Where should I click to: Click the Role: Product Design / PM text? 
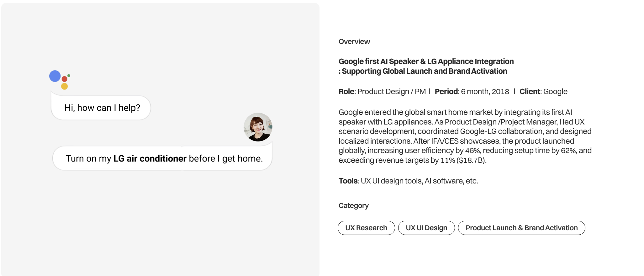382,92
